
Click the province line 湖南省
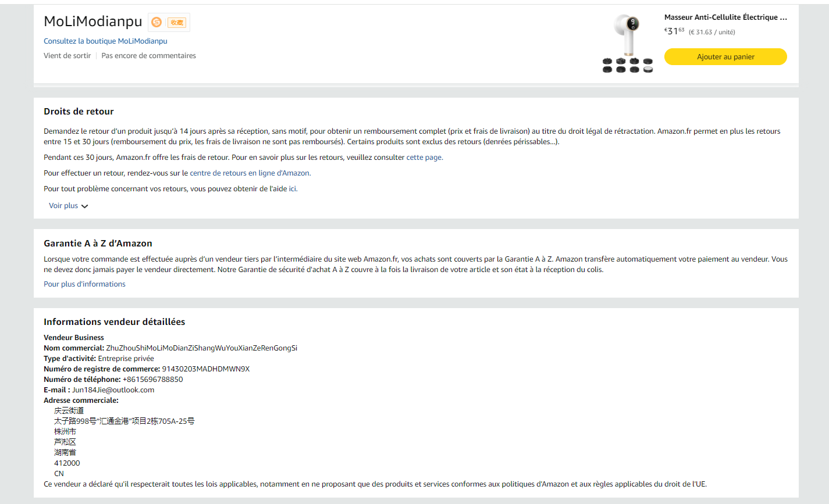point(65,453)
